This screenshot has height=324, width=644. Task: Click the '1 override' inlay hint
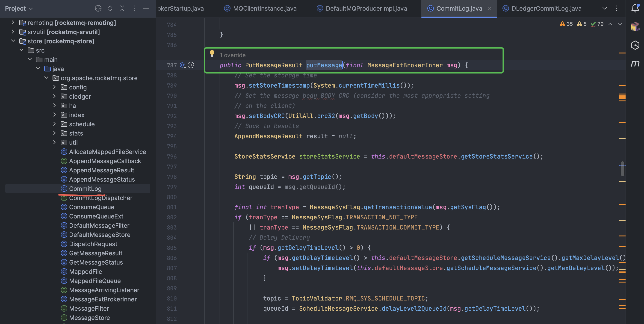coord(232,55)
